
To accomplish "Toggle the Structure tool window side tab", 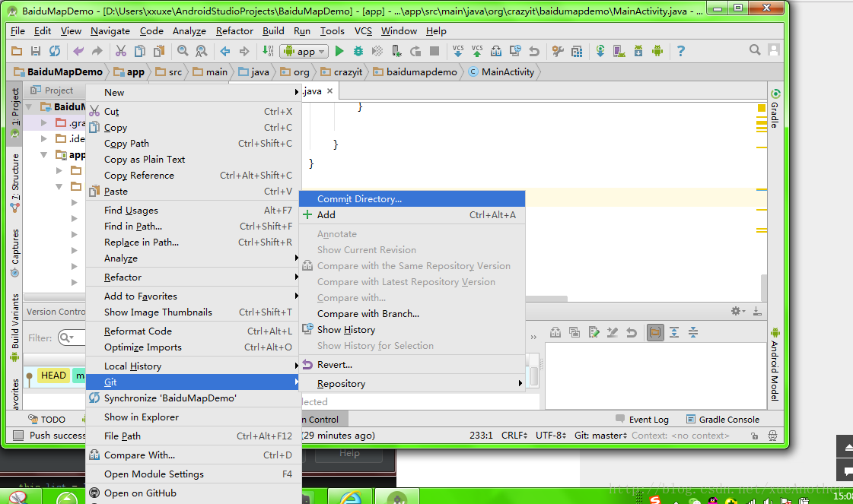I will point(14,182).
